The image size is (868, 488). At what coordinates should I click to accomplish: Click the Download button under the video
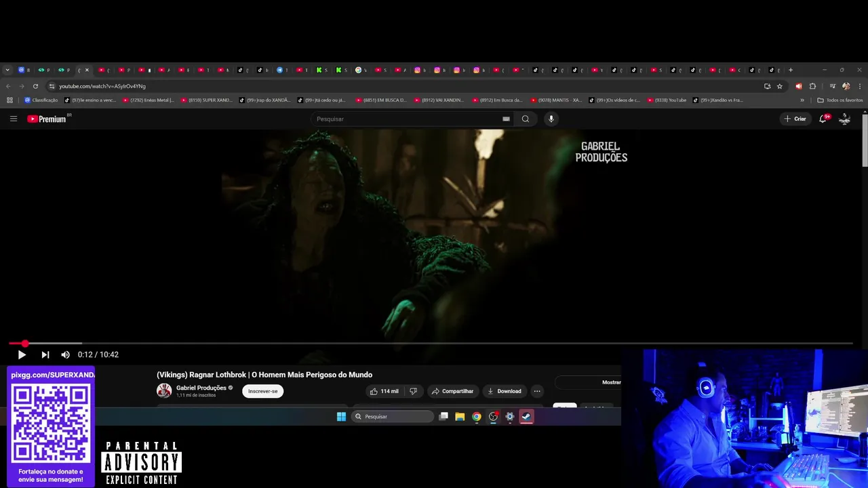[x=504, y=391]
